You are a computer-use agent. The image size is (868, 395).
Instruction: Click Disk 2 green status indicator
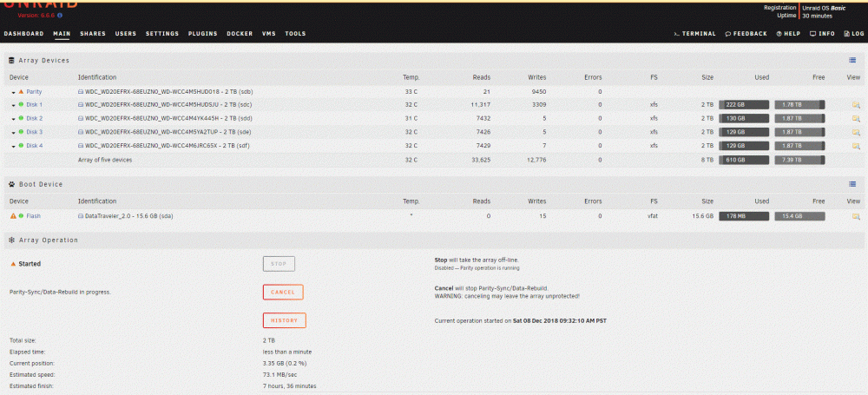tap(21, 118)
